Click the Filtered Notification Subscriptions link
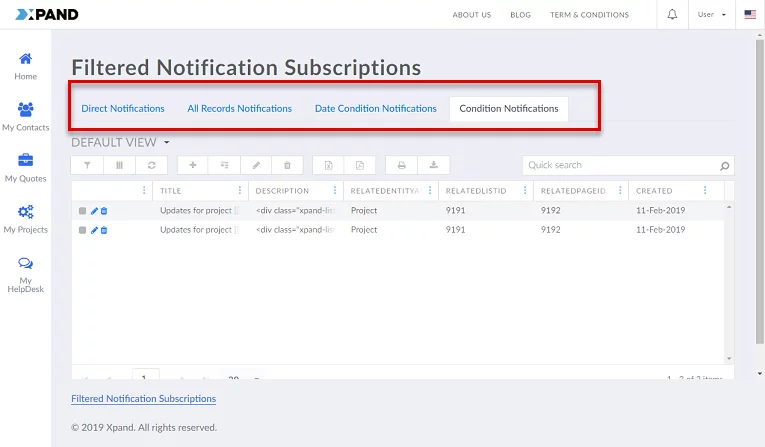This screenshot has width=765, height=447. pyautogui.click(x=143, y=399)
